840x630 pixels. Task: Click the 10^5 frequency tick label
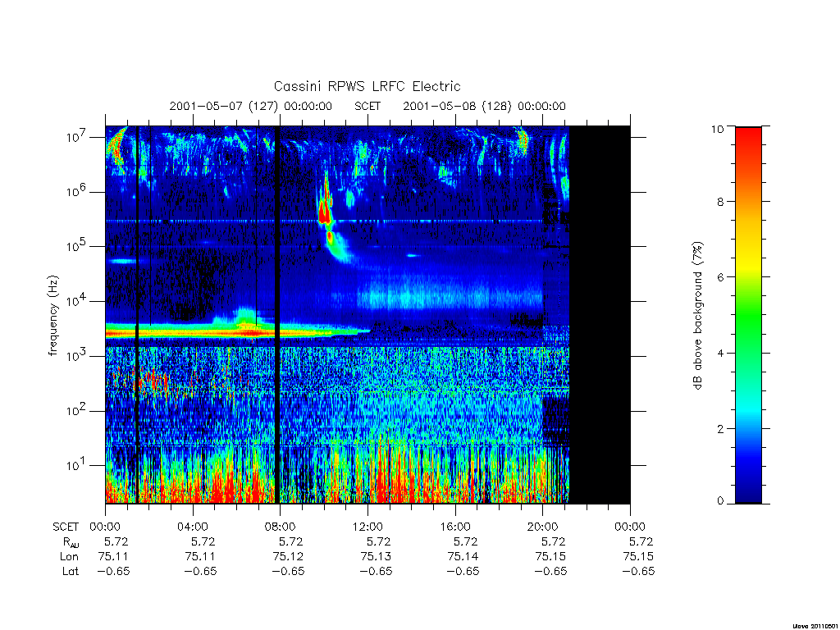(77, 246)
